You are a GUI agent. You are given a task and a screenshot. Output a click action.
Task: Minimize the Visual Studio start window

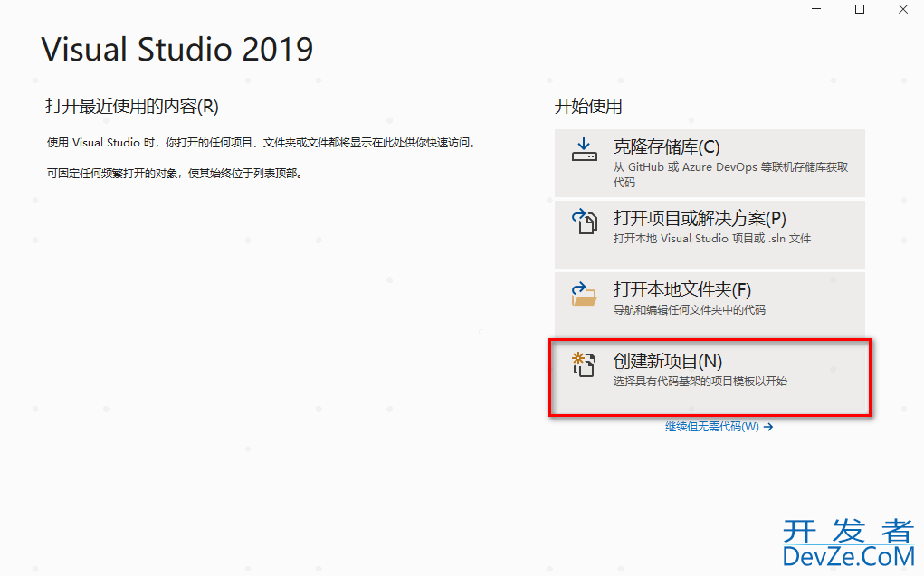pos(817,9)
